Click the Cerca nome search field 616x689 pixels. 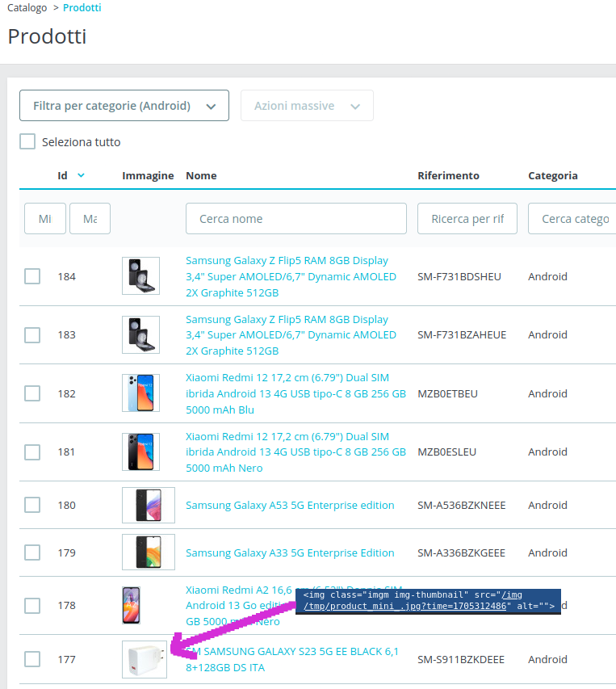(x=296, y=218)
